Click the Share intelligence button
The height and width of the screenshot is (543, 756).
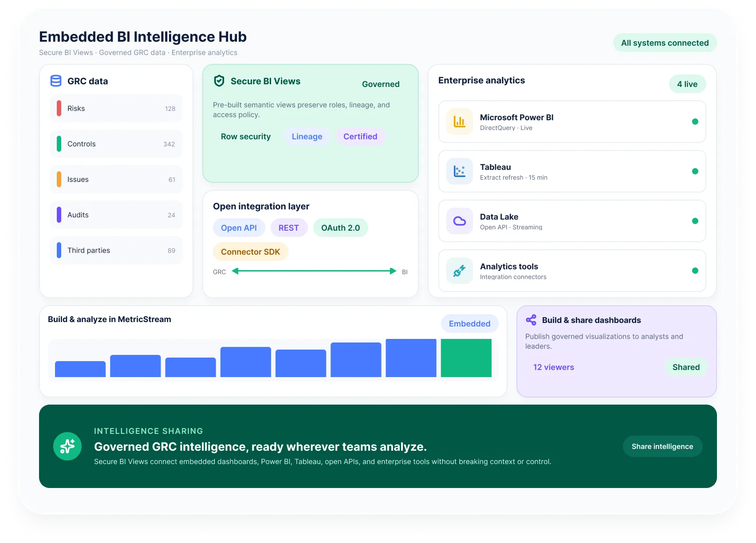tap(662, 446)
